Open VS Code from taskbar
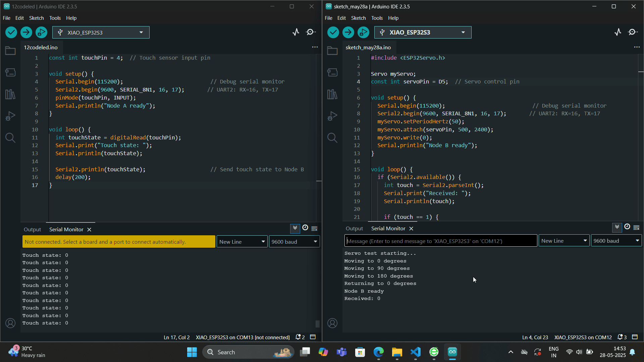Screen dimensions: 644x362 [415, 352]
